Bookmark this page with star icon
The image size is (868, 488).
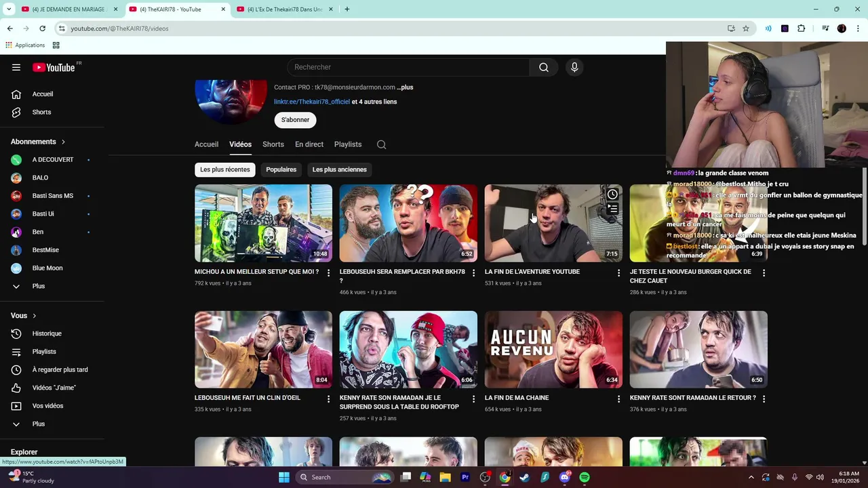[x=746, y=28]
